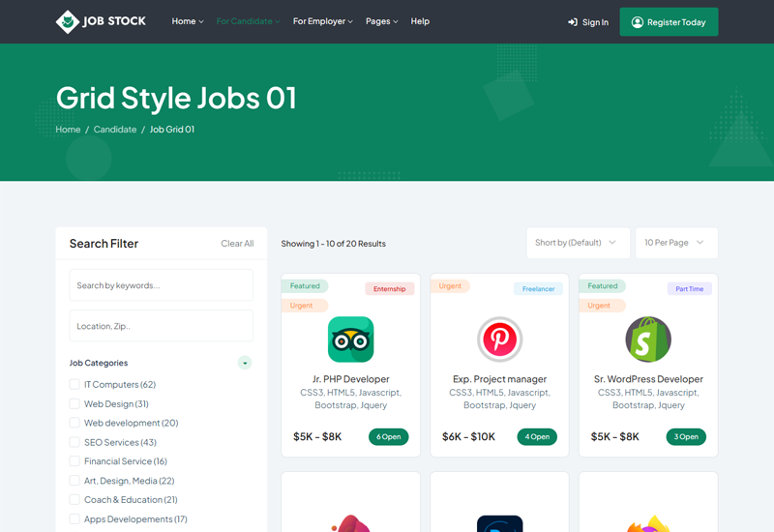774x532 pixels.
Task: Select the Financial Service (16) checkbox
Action: (74, 461)
